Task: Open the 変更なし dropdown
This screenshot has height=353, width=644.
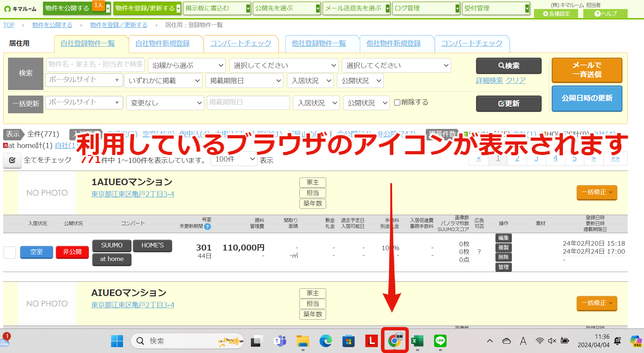Action: [165, 103]
